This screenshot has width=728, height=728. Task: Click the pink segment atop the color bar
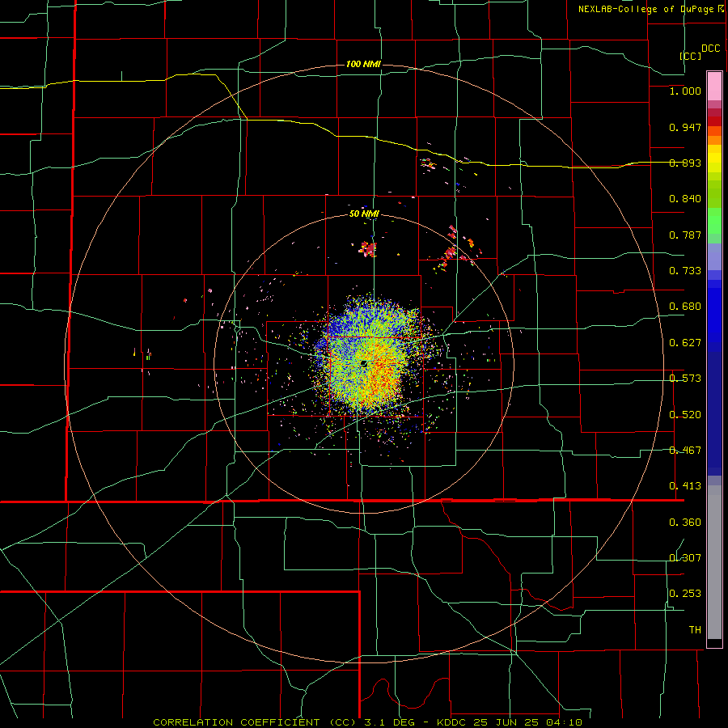(x=714, y=86)
